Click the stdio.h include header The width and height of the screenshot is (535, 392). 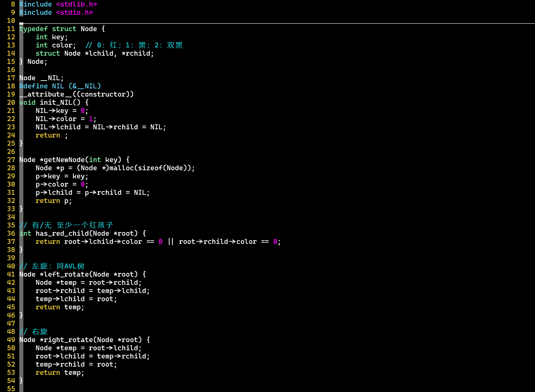(74, 12)
